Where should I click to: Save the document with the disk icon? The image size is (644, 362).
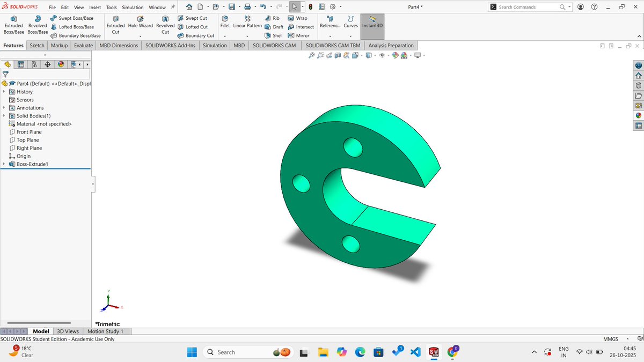[231, 7]
